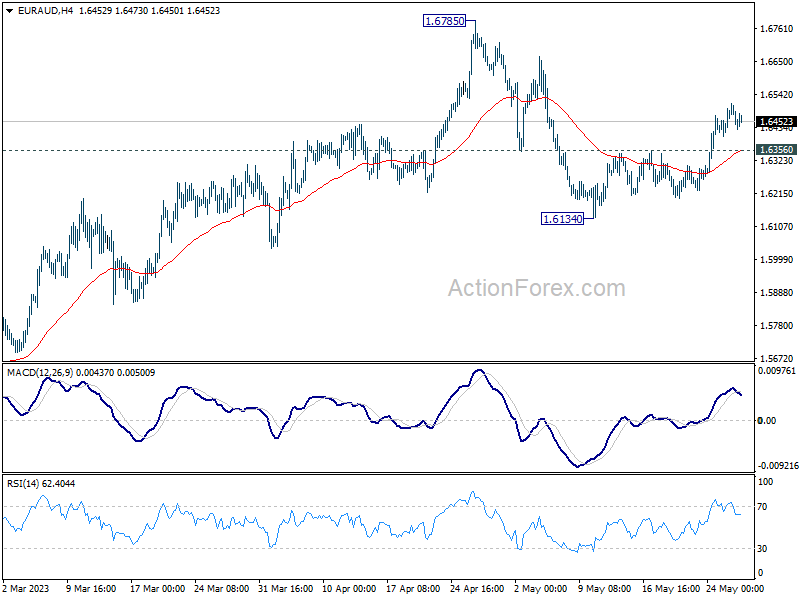The width and height of the screenshot is (800, 600).
Task: Click the 17 Mar 00:00 time label
Action: click(x=157, y=589)
